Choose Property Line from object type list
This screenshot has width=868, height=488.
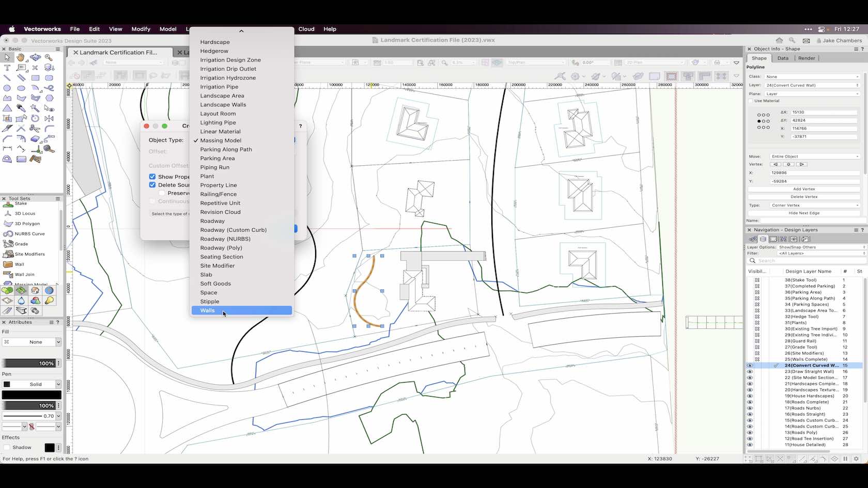click(x=219, y=185)
